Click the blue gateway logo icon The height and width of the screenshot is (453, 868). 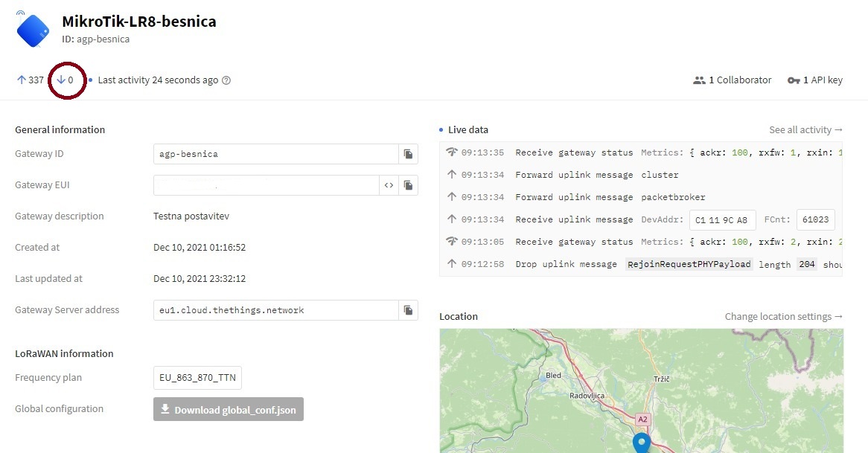33,30
